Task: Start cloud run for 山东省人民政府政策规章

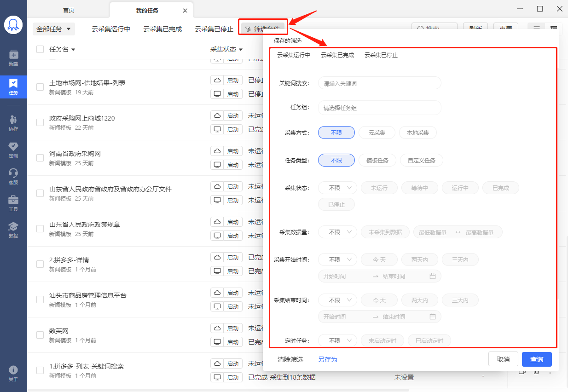Action: pyautogui.click(x=227, y=222)
